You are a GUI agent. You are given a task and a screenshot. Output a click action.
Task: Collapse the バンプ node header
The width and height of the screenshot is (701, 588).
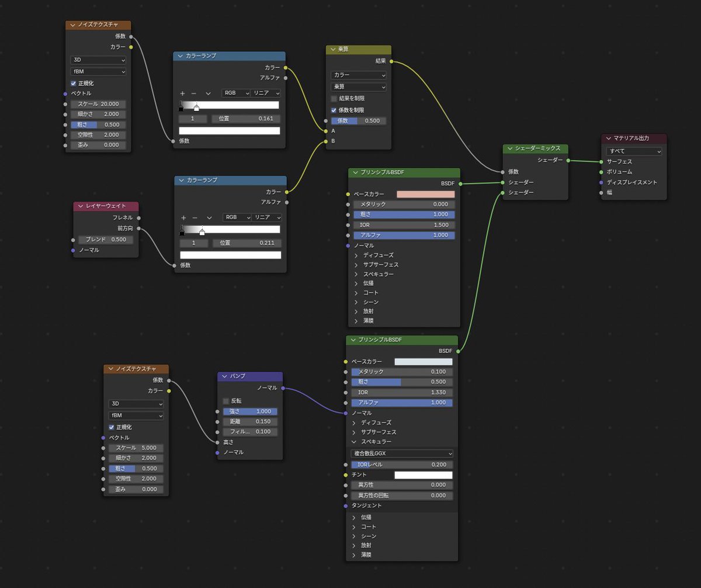224,376
